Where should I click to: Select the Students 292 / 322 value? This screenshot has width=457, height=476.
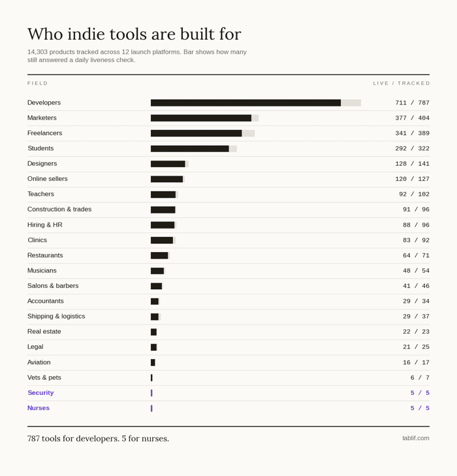click(x=412, y=148)
